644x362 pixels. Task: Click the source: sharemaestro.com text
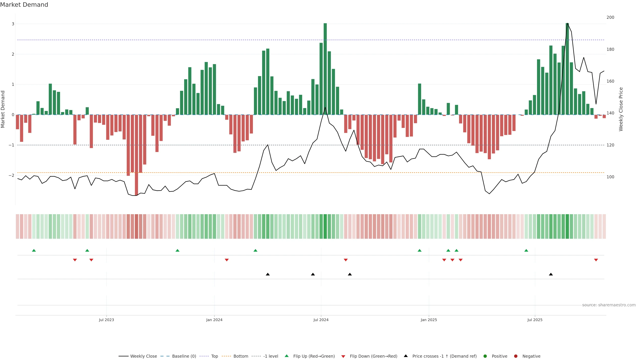tap(609, 305)
